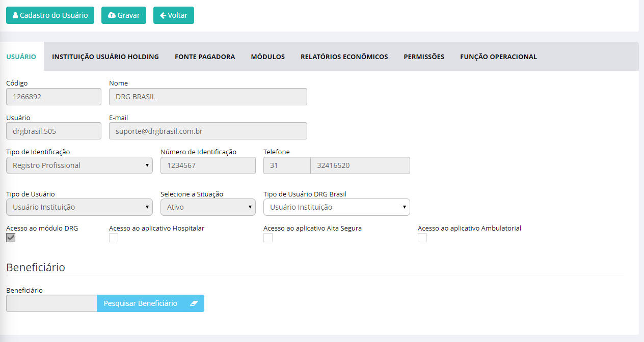Open the Módulos tab
Viewport: 644px width, 342px height.
[x=268, y=56]
